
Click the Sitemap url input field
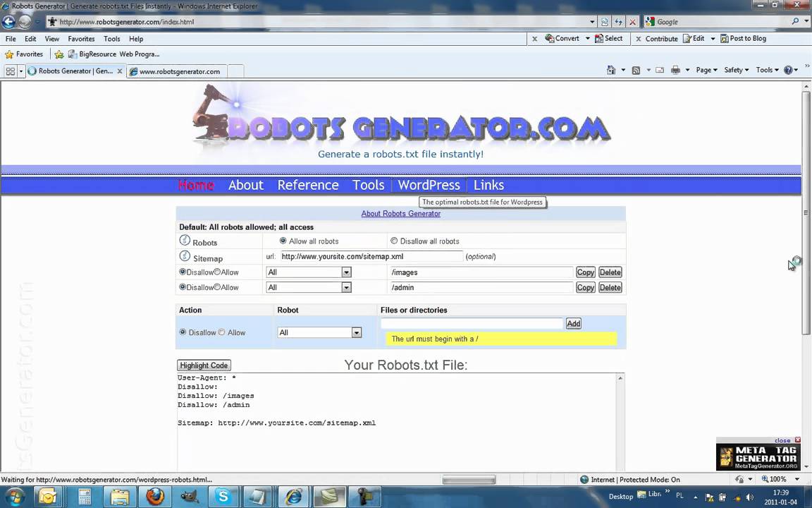click(x=372, y=257)
